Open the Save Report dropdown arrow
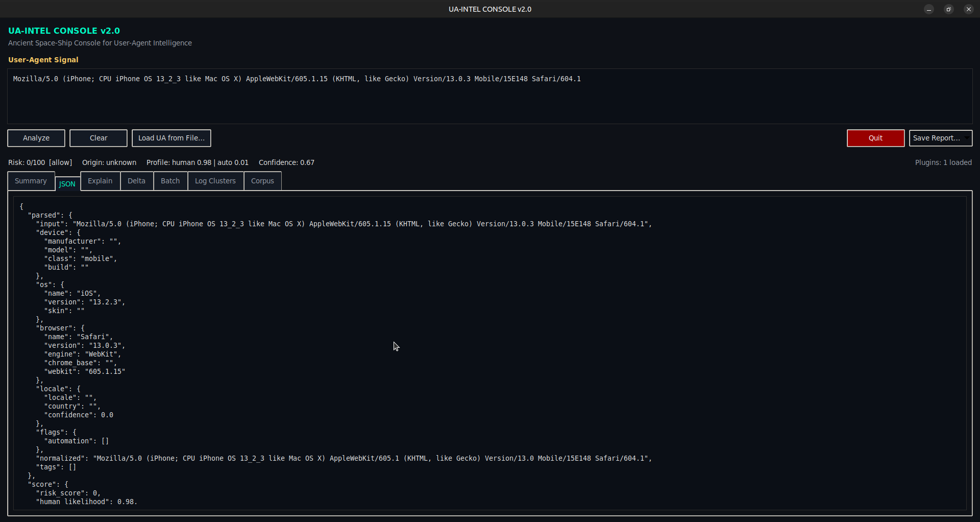Screen dimensions: 980x522 [x=967, y=138]
